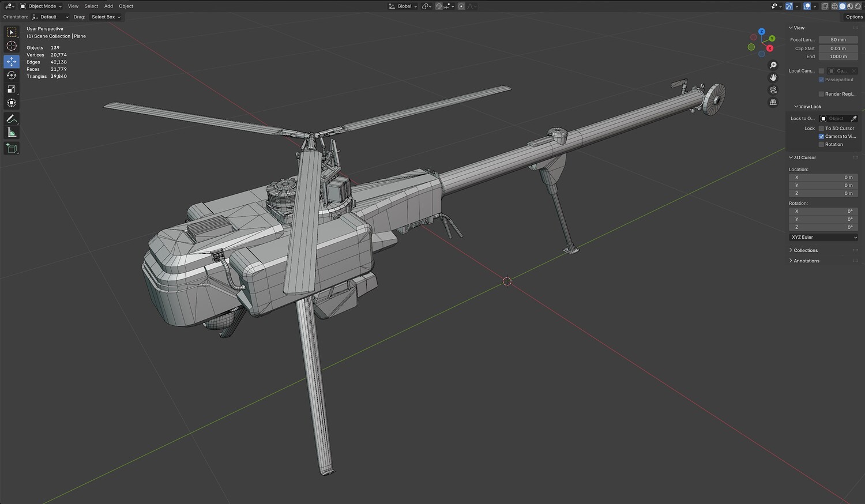Open the Object Mode dropdown
This screenshot has height=504, width=865.
coord(41,6)
